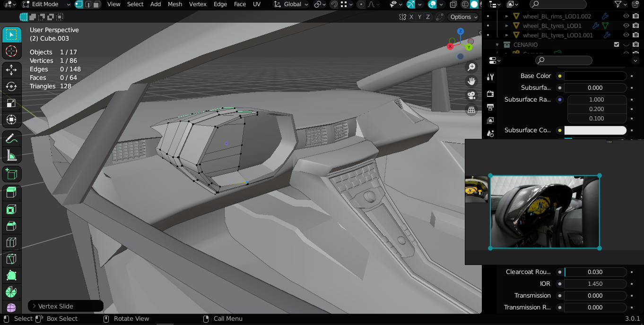Open the Select menu
644x325 pixels.
(x=135, y=4)
